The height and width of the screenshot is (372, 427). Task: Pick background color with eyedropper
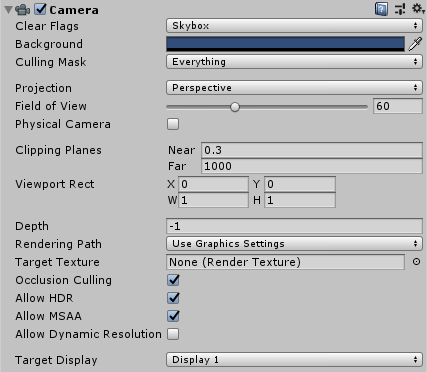pos(415,44)
